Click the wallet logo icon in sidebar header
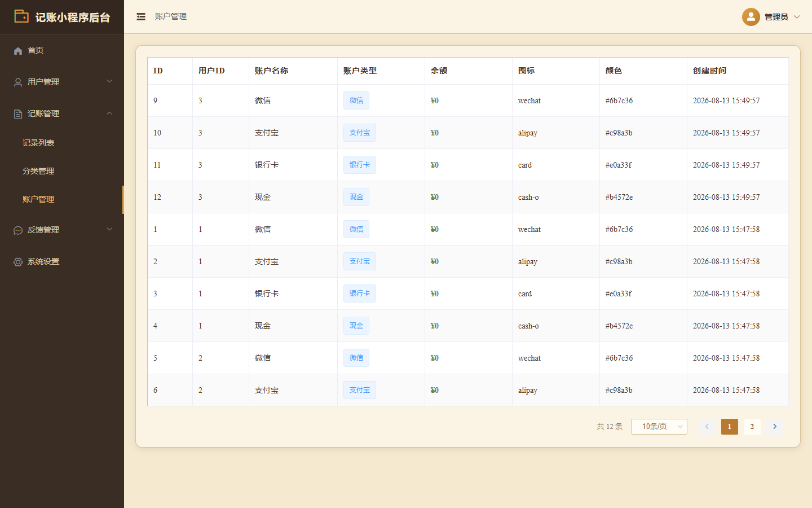 tap(21, 16)
